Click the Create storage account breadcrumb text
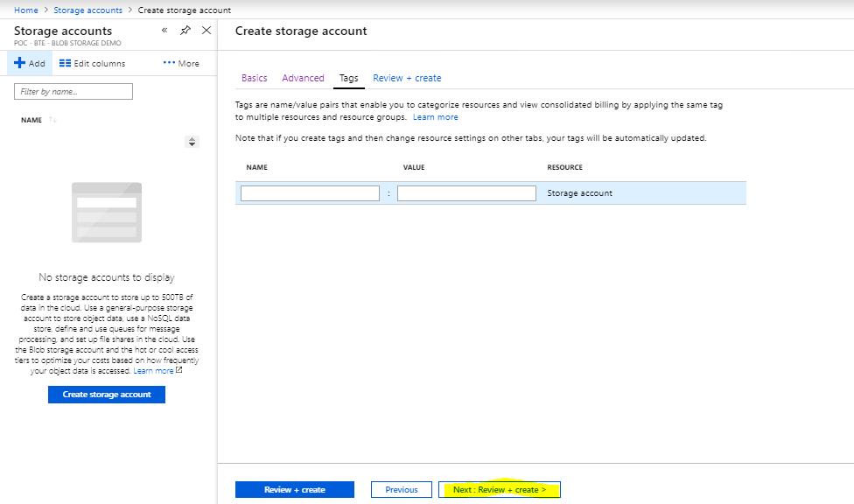This screenshot has height=504, width=854. (x=184, y=10)
